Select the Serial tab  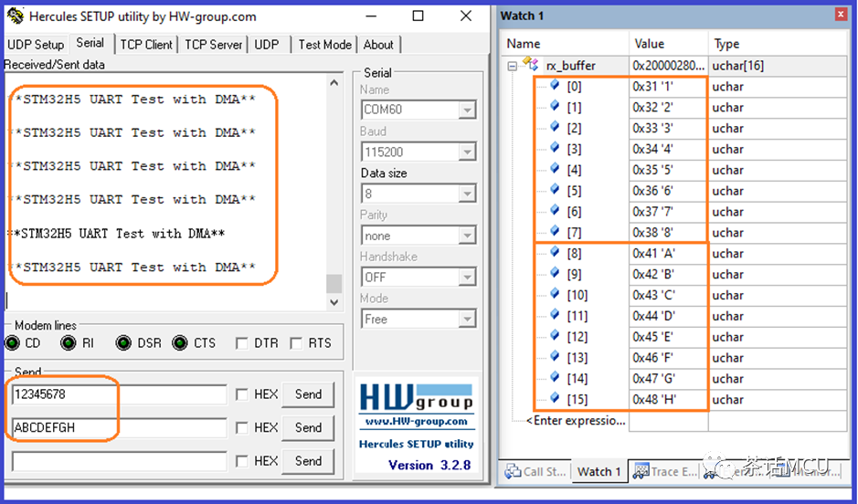tap(90, 43)
